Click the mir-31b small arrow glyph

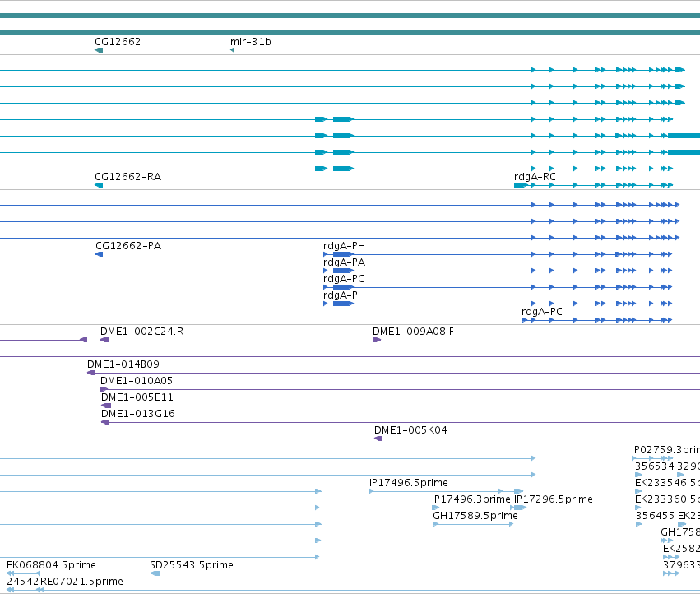(232, 50)
